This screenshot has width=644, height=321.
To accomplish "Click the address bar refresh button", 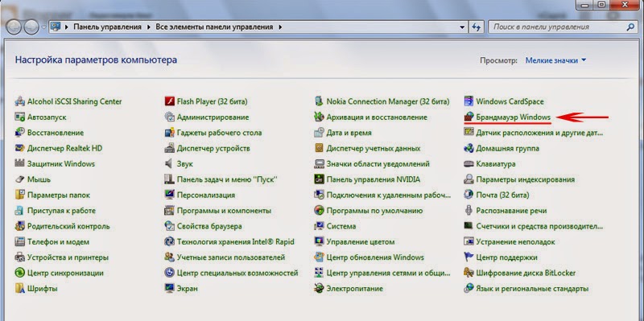I will (477, 27).
